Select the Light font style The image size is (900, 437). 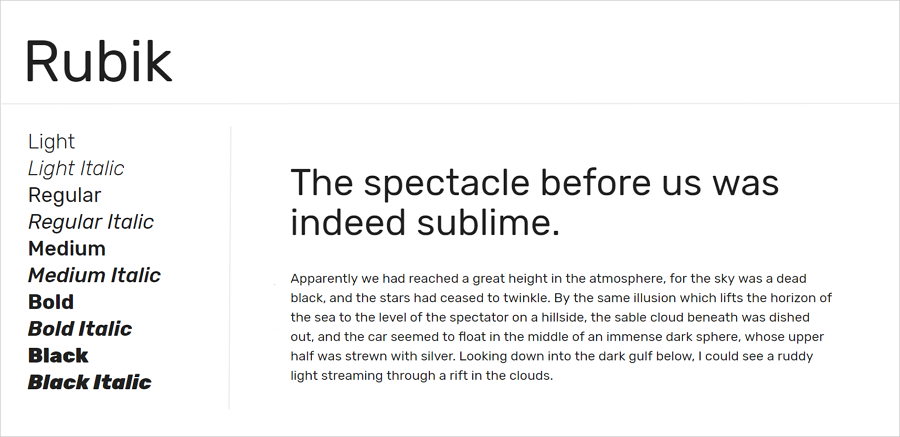pyautogui.click(x=51, y=142)
